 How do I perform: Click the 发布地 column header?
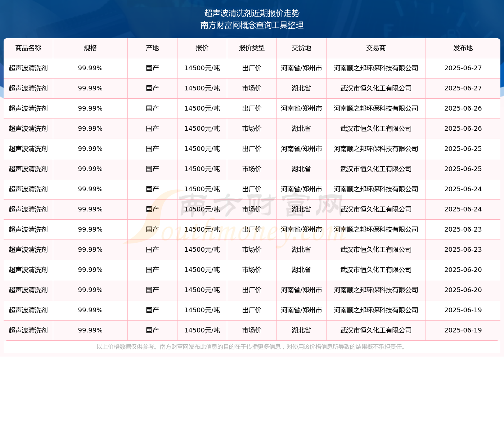coord(463,48)
